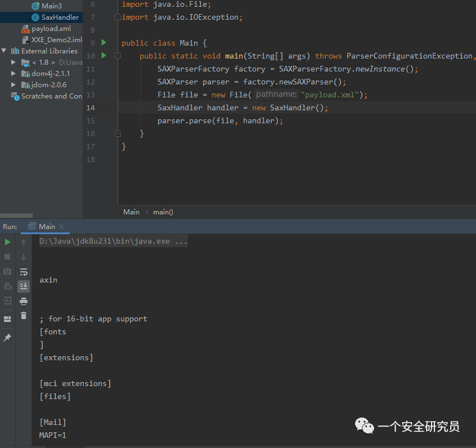Click parser.parse call on line 15
476x448 pixels.
pyautogui.click(x=185, y=121)
